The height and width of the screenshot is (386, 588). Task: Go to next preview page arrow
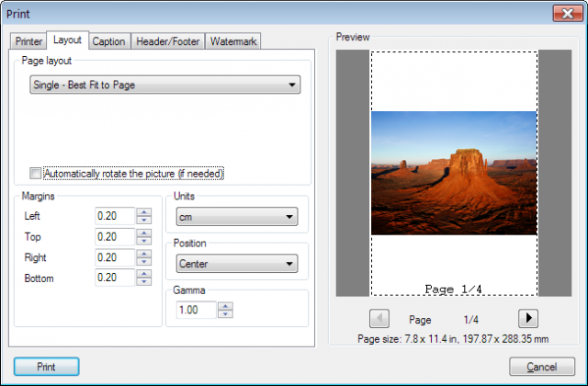(528, 319)
